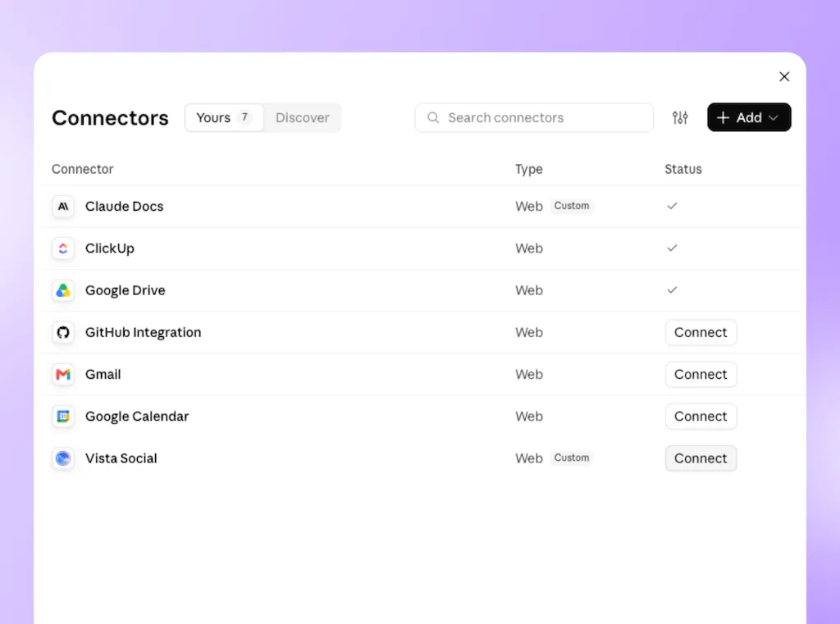Image resolution: width=840 pixels, height=624 pixels.
Task: Connect the Vista Social connector
Action: click(x=701, y=458)
